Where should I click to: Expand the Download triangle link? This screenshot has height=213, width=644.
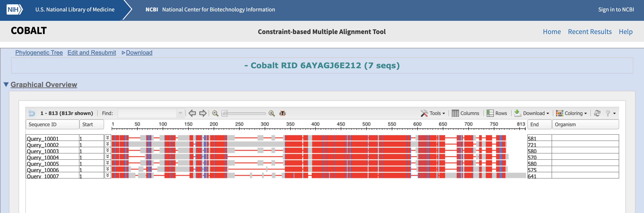(123, 53)
